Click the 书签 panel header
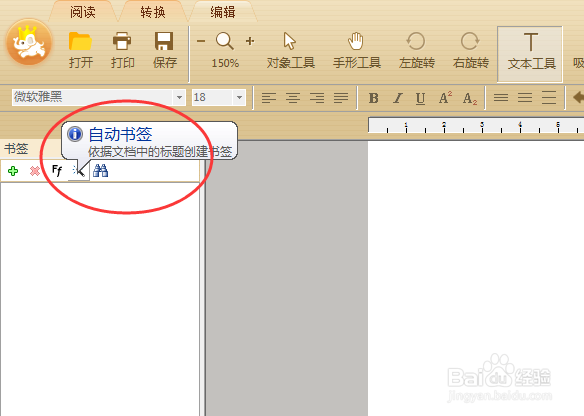 [x=16, y=149]
